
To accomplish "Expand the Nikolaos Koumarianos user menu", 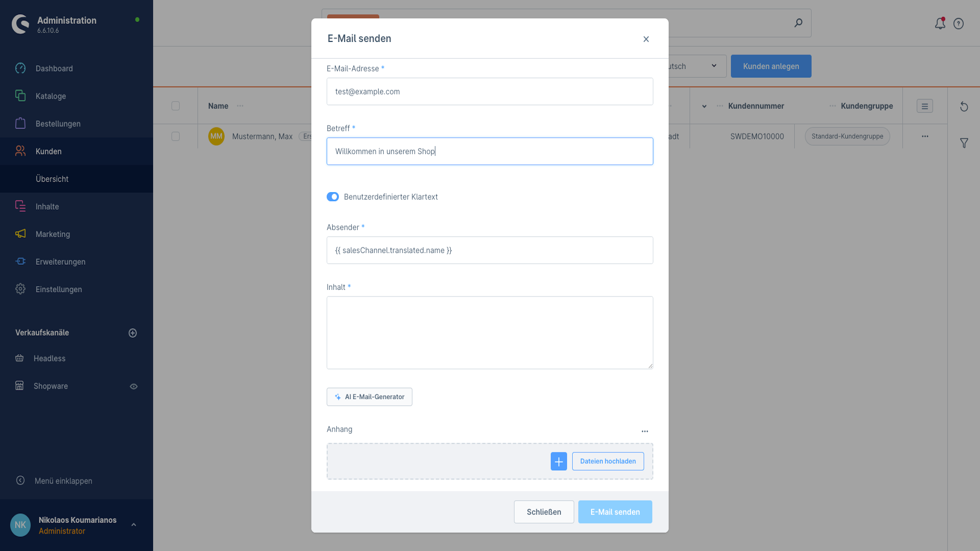I will 134,525.
